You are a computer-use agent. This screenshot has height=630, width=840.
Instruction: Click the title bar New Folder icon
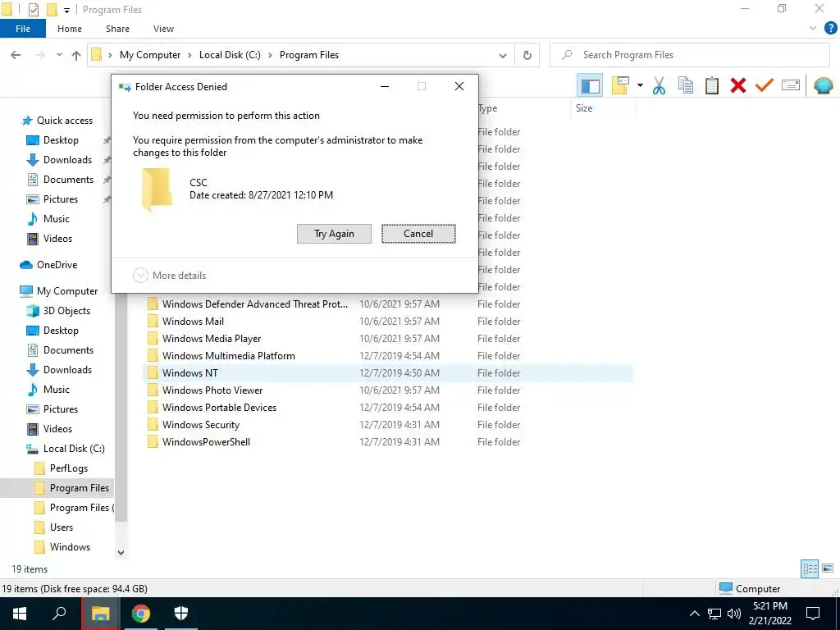click(x=52, y=10)
